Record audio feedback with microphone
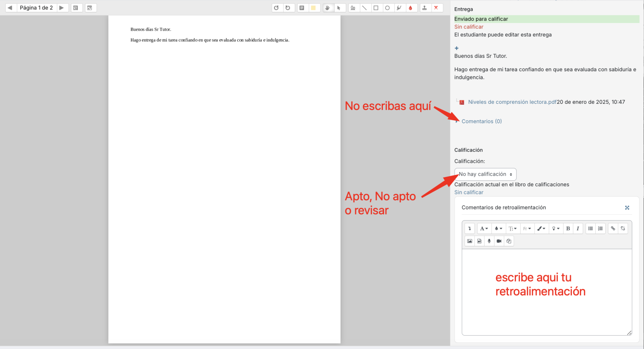The image size is (644, 349). tap(489, 241)
